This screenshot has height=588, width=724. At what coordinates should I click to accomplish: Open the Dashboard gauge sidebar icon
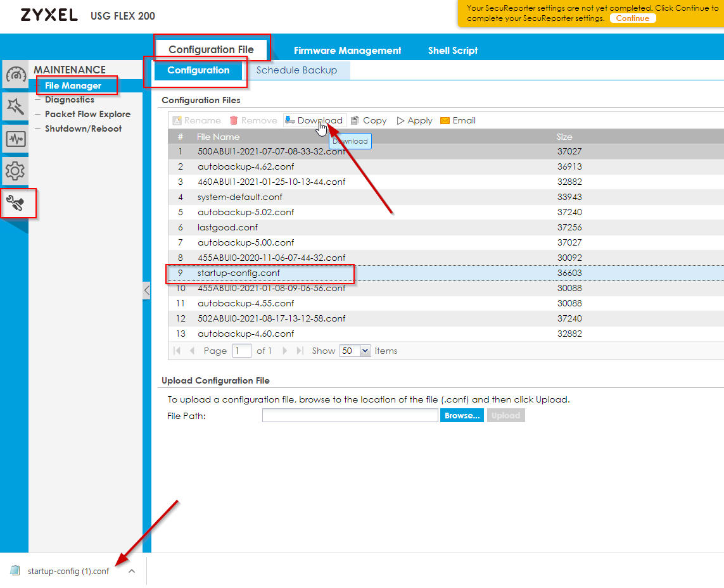tap(15, 75)
